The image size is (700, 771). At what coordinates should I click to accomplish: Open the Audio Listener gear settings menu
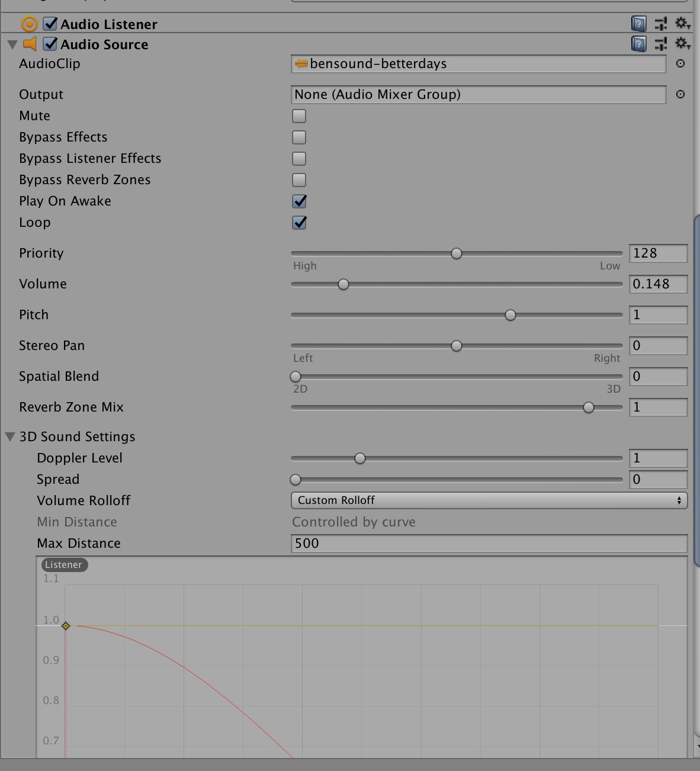click(682, 24)
